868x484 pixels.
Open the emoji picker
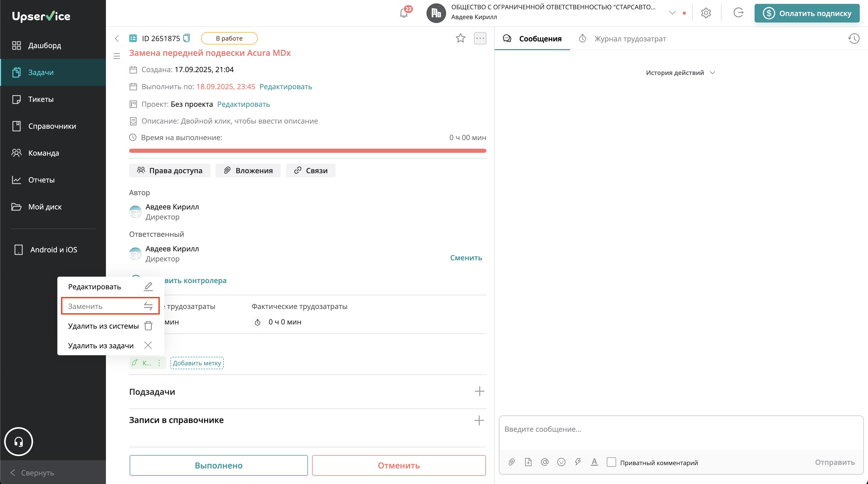click(561, 462)
